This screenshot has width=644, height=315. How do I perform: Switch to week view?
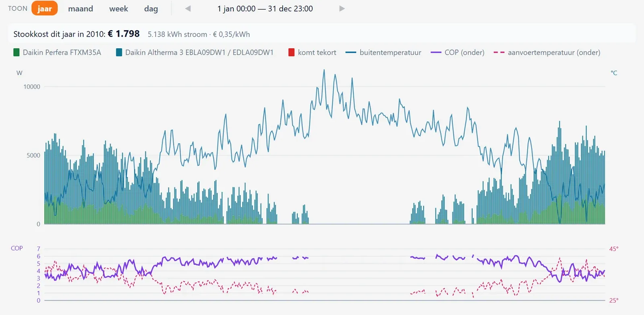(x=119, y=8)
